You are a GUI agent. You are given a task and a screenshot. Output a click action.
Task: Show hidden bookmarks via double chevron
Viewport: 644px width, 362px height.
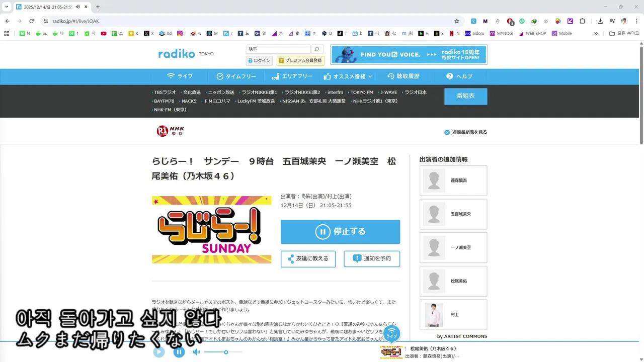[x=596, y=34]
